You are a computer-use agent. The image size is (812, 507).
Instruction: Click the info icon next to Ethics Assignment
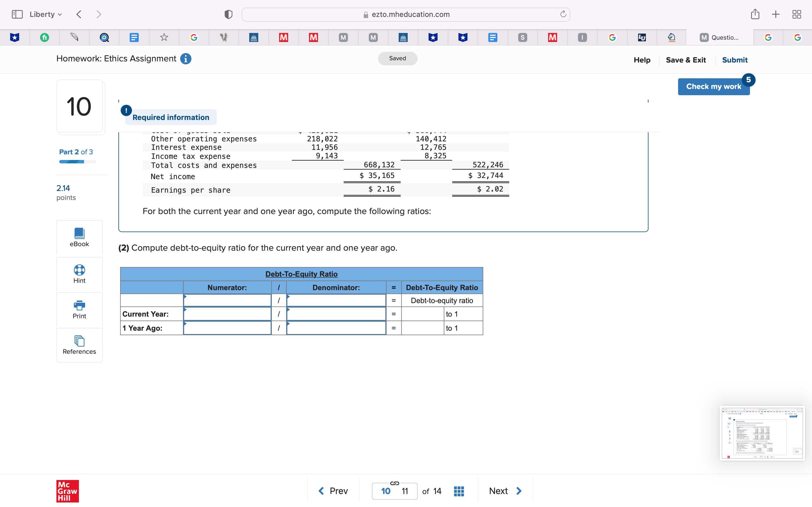point(186,59)
